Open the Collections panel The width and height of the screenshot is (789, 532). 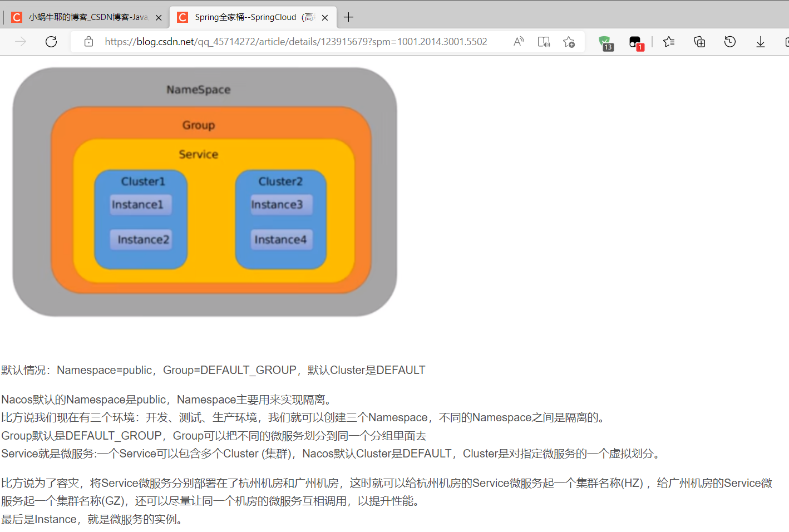[x=699, y=41]
